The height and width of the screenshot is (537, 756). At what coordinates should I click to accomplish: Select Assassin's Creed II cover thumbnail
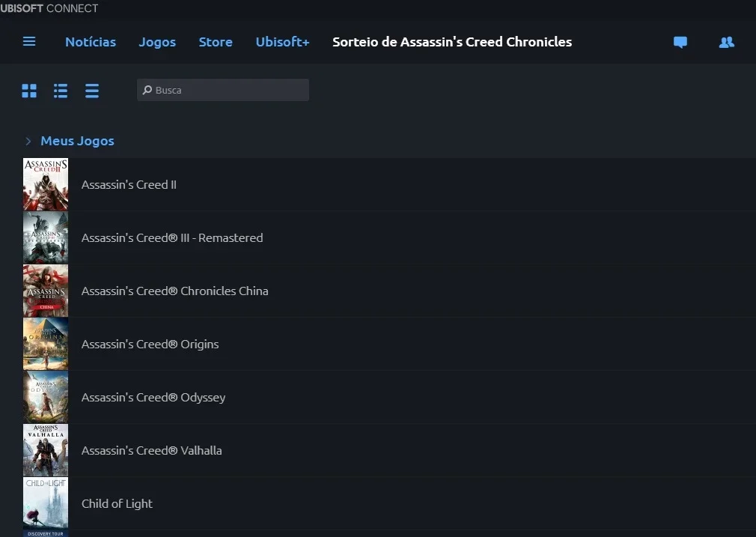click(46, 184)
